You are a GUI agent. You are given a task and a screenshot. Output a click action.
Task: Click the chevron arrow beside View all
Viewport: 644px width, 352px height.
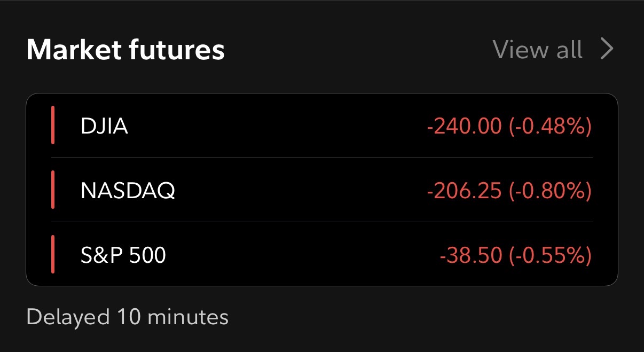607,49
